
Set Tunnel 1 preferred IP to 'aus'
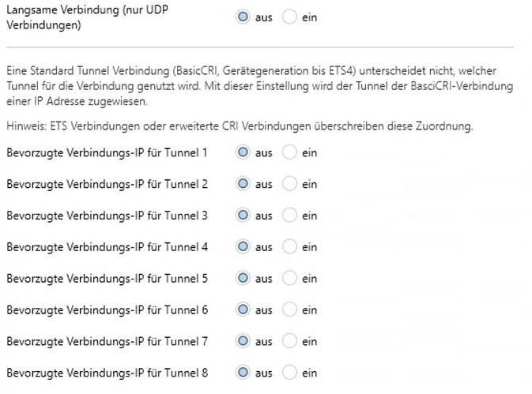tap(243, 152)
